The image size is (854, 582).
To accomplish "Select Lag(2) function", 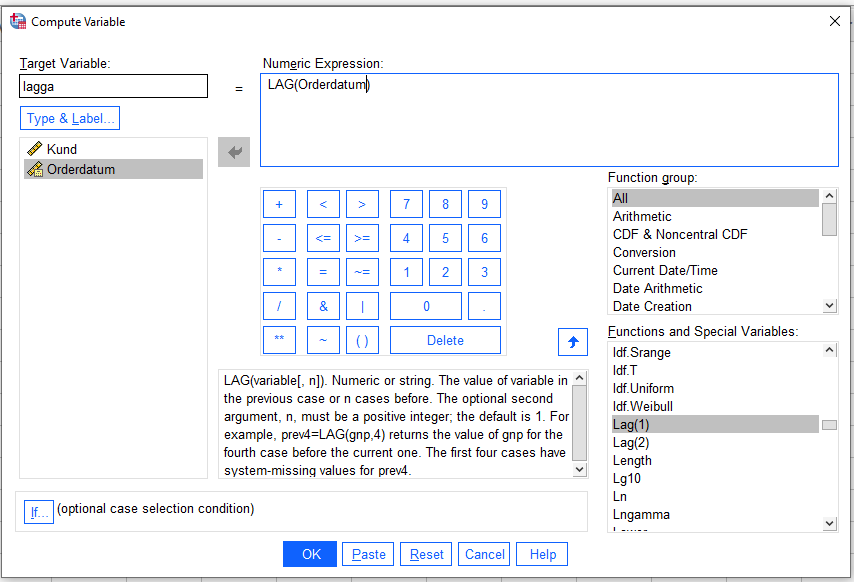I will pyautogui.click(x=715, y=442).
